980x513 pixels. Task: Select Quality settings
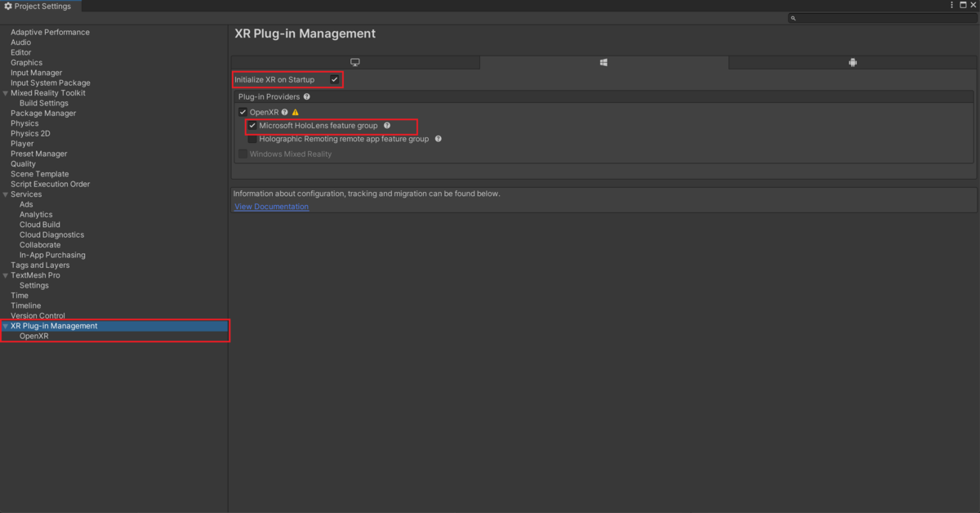(23, 164)
